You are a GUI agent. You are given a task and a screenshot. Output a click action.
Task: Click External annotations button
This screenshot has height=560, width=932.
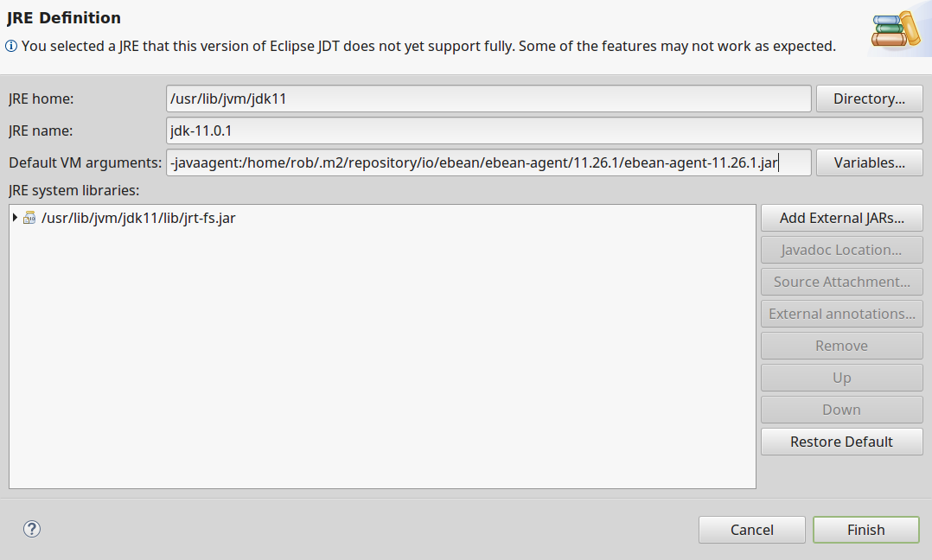point(842,315)
